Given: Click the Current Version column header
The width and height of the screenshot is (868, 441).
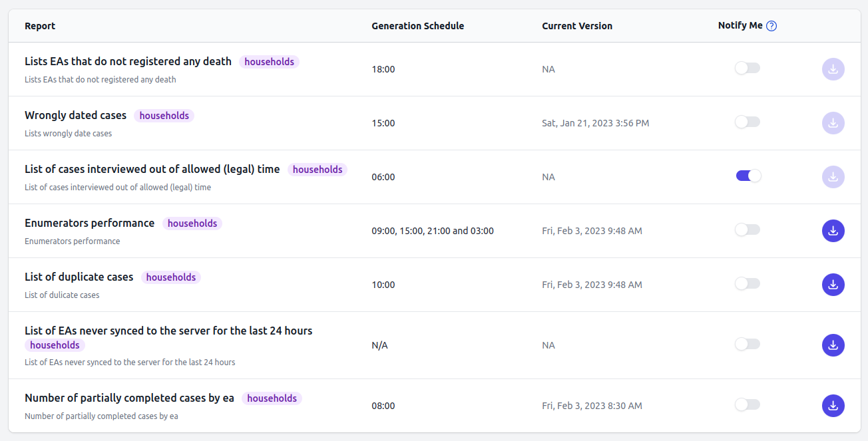Looking at the screenshot, I should point(577,26).
